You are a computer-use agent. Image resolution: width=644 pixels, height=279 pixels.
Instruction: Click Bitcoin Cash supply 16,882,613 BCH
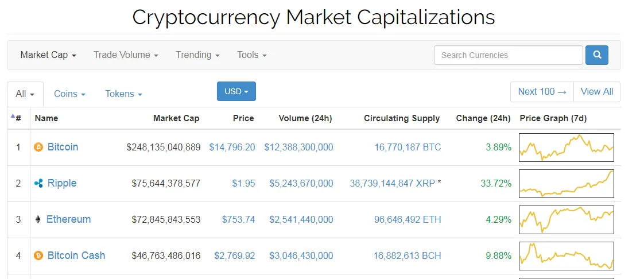pyautogui.click(x=408, y=255)
